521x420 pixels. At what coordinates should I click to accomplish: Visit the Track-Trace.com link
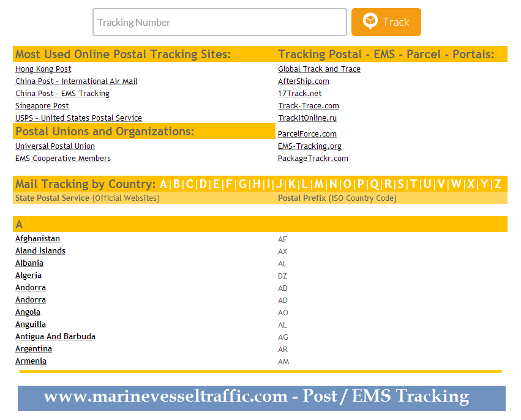click(x=309, y=106)
